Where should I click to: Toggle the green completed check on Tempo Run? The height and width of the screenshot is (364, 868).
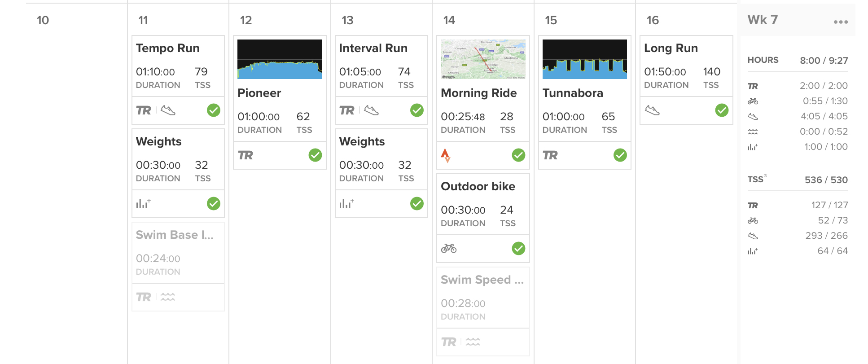pyautogui.click(x=214, y=110)
